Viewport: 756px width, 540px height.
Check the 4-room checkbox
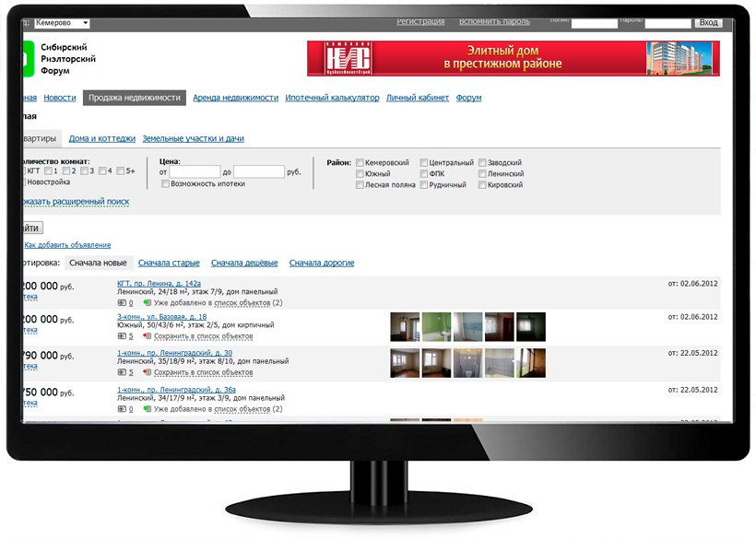pyautogui.click(x=102, y=171)
